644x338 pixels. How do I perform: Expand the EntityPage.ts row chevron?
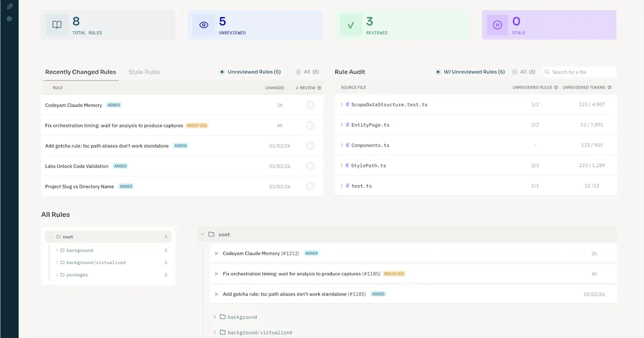[341, 124]
